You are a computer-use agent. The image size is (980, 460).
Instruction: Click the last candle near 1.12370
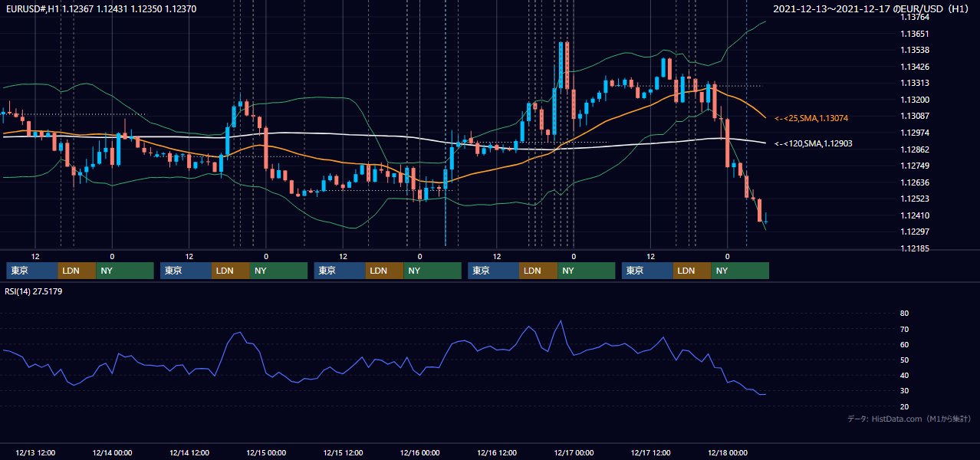point(766,220)
